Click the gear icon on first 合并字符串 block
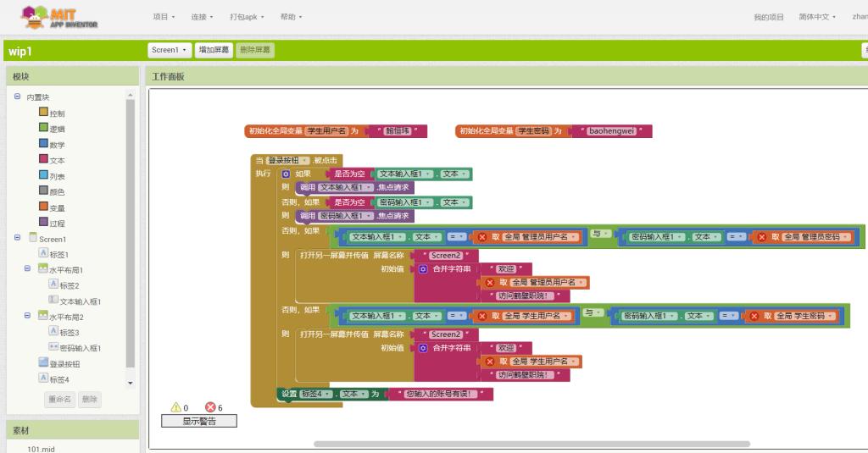The image size is (868, 453). coord(423,268)
